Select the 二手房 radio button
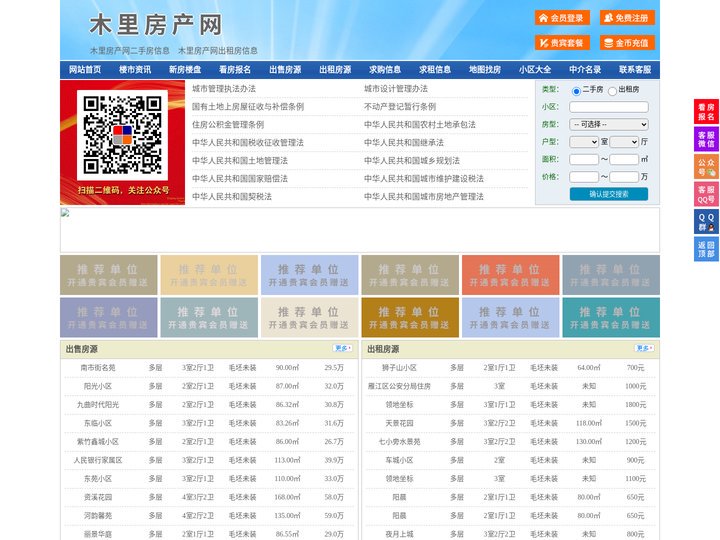The height and width of the screenshot is (540, 720). 576,91
